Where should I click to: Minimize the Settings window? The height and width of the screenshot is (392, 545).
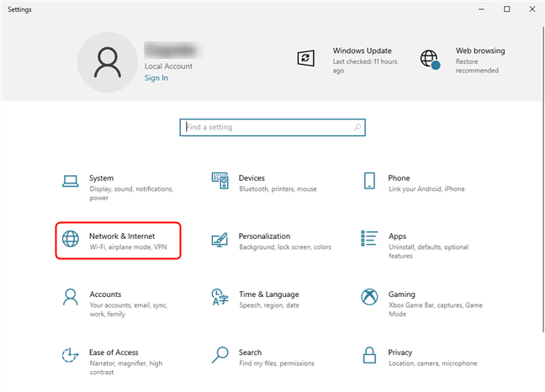point(481,9)
